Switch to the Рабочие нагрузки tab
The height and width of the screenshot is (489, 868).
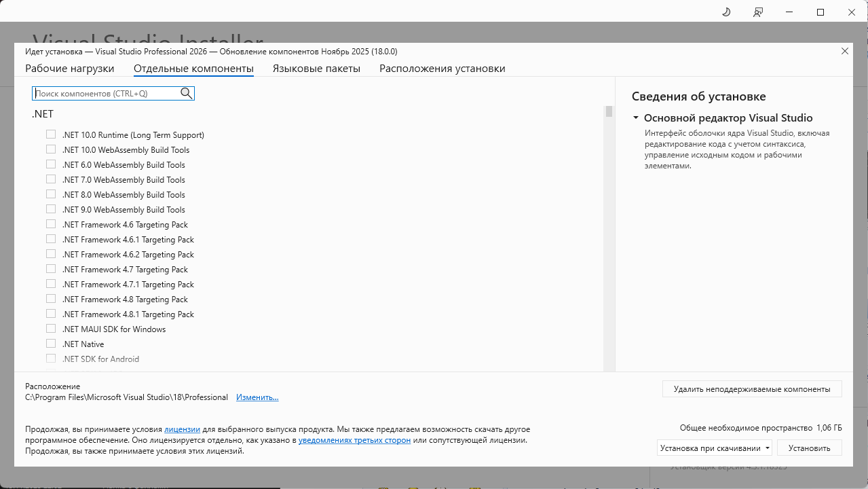70,69
